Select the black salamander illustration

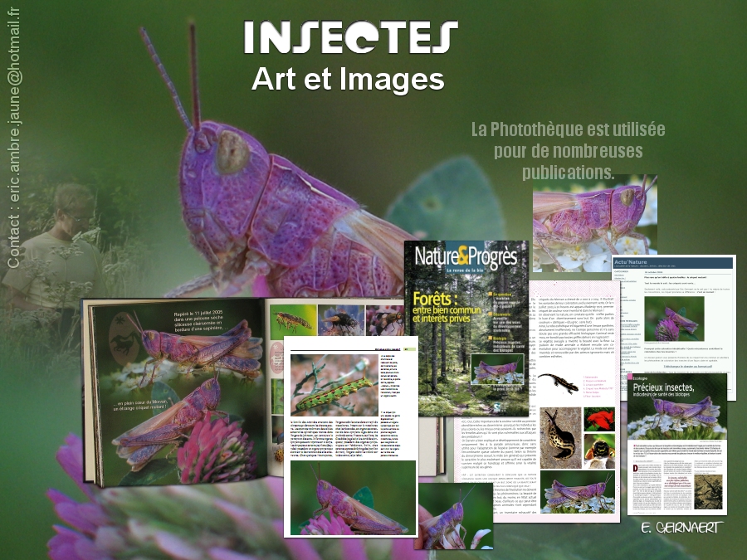click(558, 382)
